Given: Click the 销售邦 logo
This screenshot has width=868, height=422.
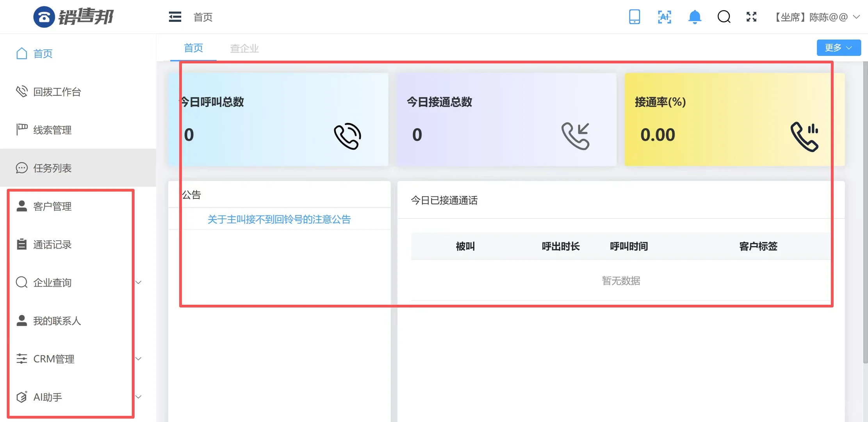Looking at the screenshot, I should [x=75, y=16].
